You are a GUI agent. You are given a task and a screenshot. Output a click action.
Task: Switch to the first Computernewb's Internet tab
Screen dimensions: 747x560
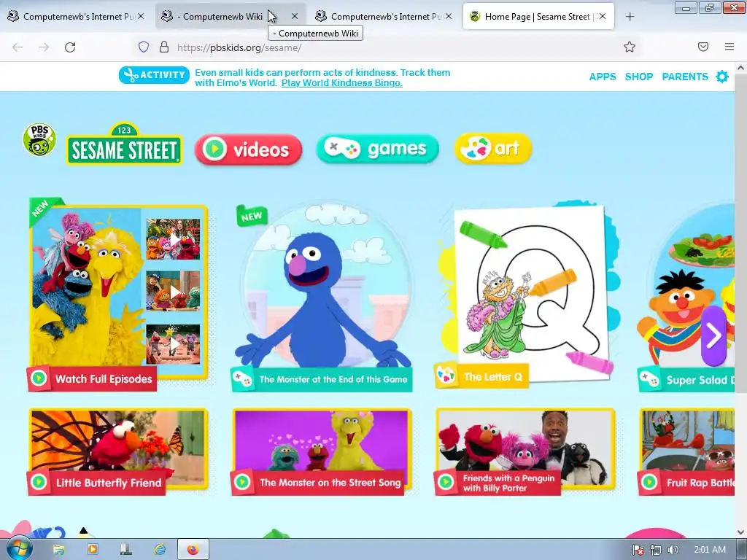click(x=76, y=16)
